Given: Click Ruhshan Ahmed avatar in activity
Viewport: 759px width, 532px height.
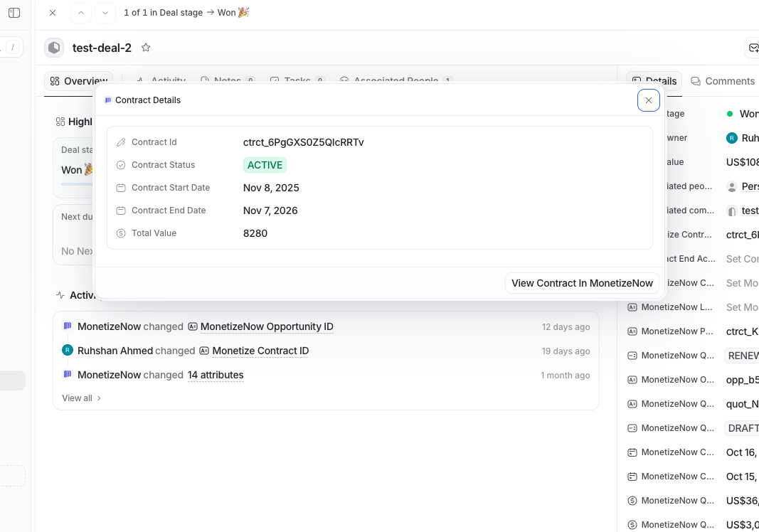Looking at the screenshot, I should pos(68,350).
